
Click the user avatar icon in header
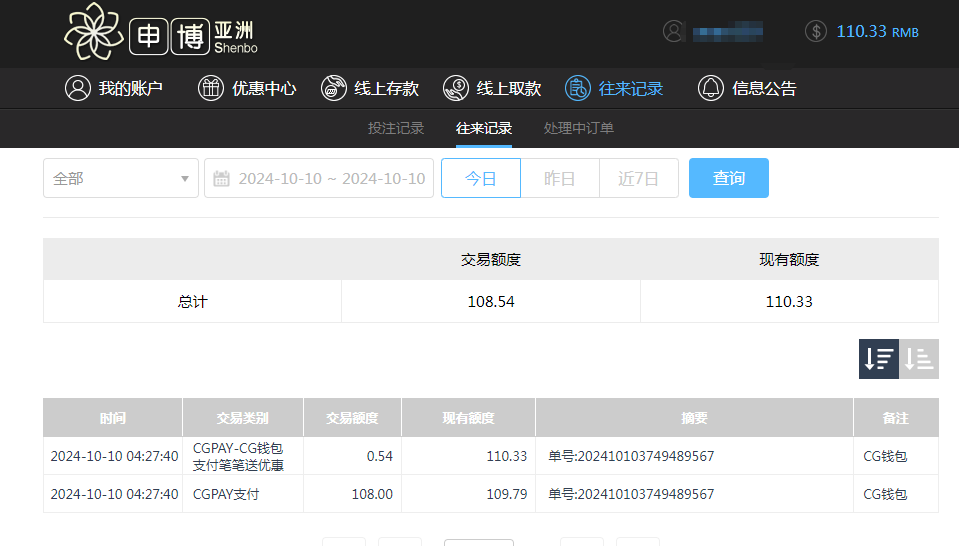(x=674, y=31)
